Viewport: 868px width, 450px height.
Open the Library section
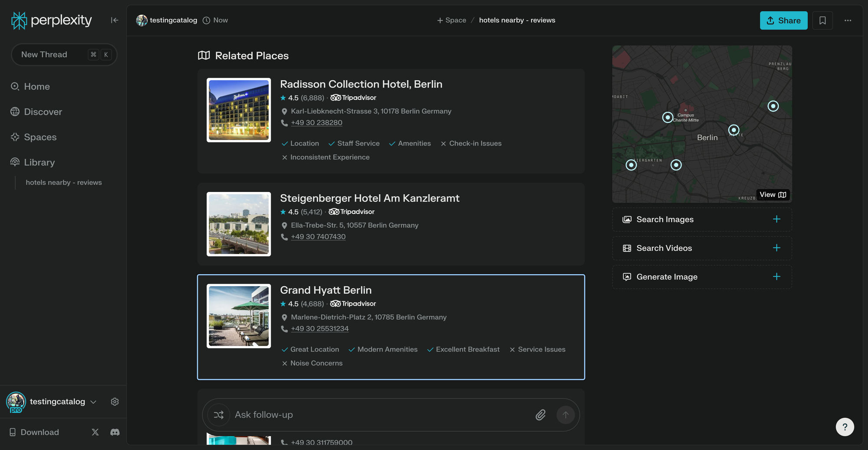pos(33,162)
